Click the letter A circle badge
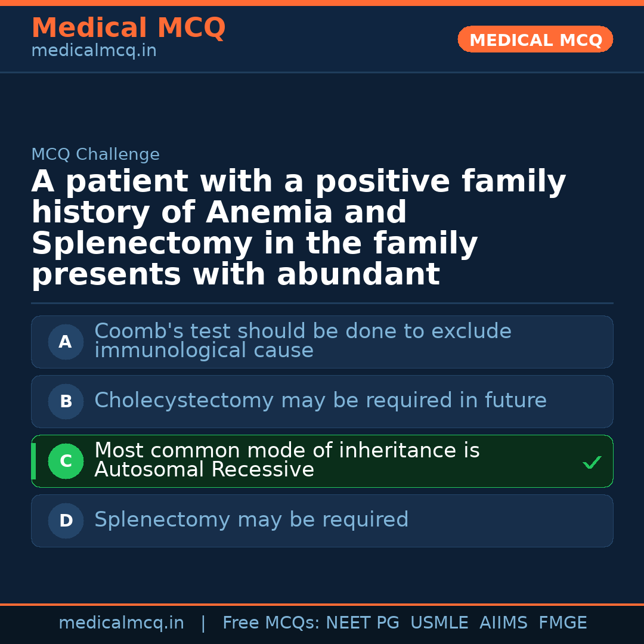 click(x=66, y=342)
